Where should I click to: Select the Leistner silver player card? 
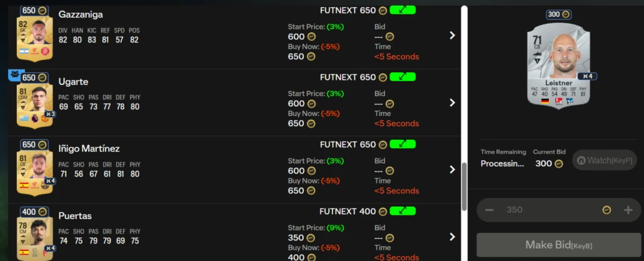click(558, 66)
